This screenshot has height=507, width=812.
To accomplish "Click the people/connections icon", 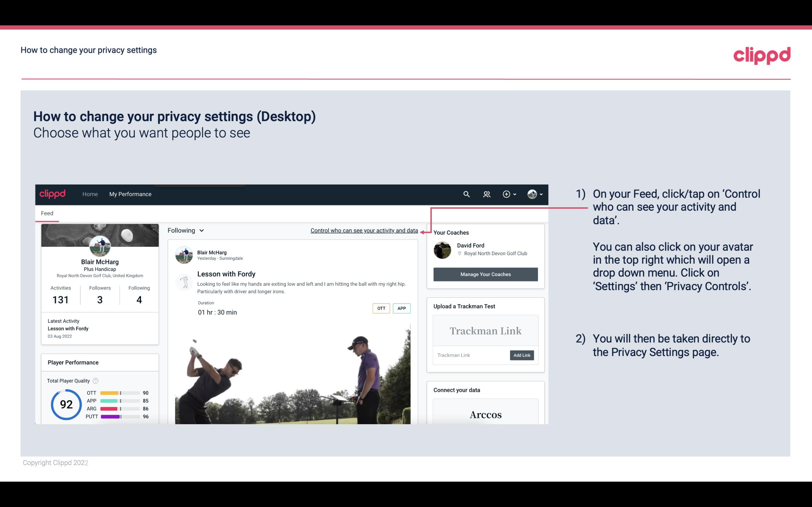I will point(487,194).
